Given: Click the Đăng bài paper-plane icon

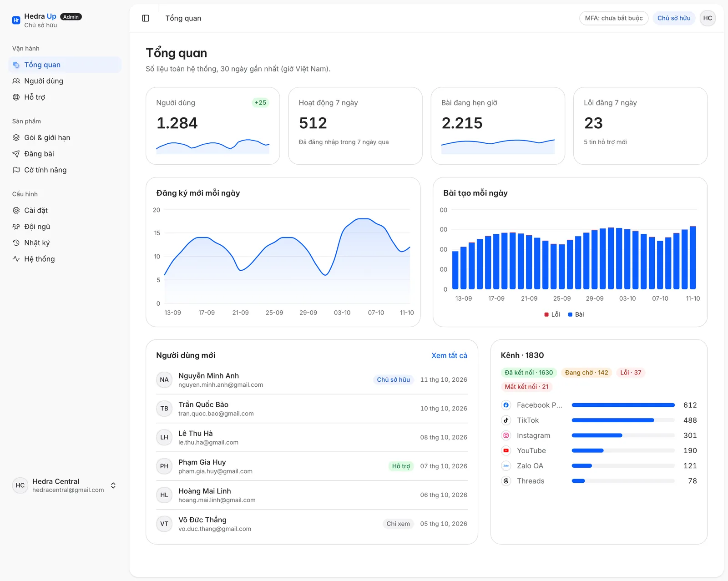Looking at the screenshot, I should point(16,154).
